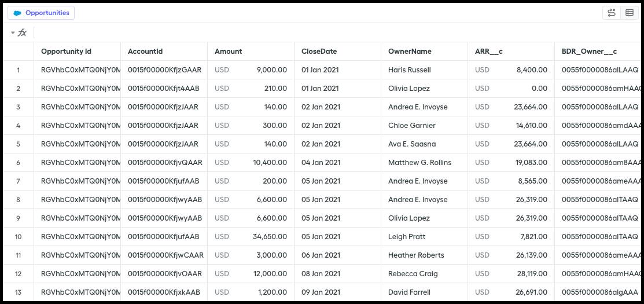The height and width of the screenshot is (304, 644).
Task: Select the Amount column header
Action: [251, 52]
